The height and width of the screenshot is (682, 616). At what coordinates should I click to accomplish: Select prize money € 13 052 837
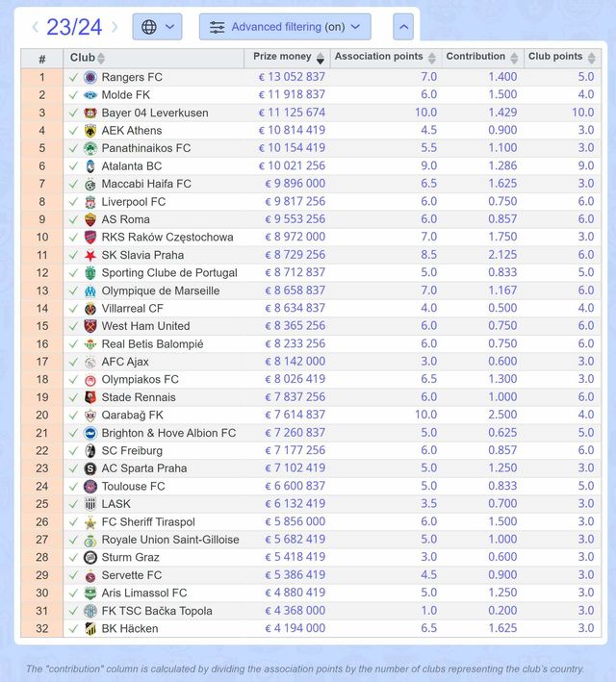point(292,77)
